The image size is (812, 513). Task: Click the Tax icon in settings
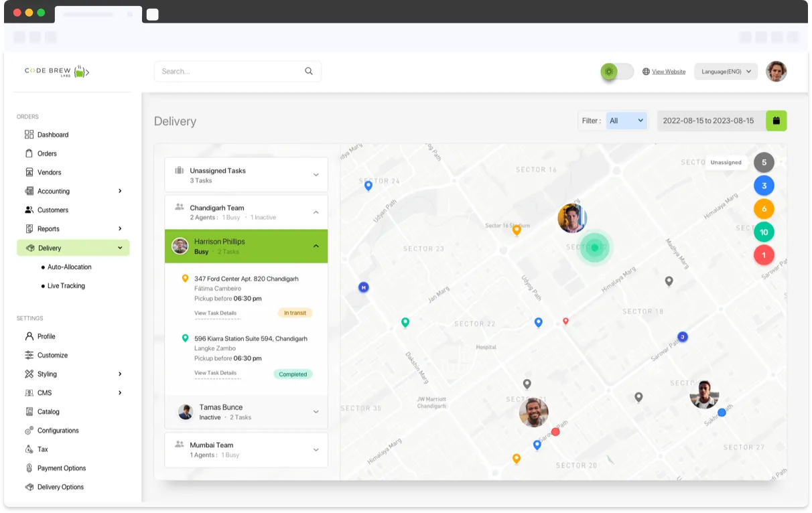pyautogui.click(x=29, y=449)
